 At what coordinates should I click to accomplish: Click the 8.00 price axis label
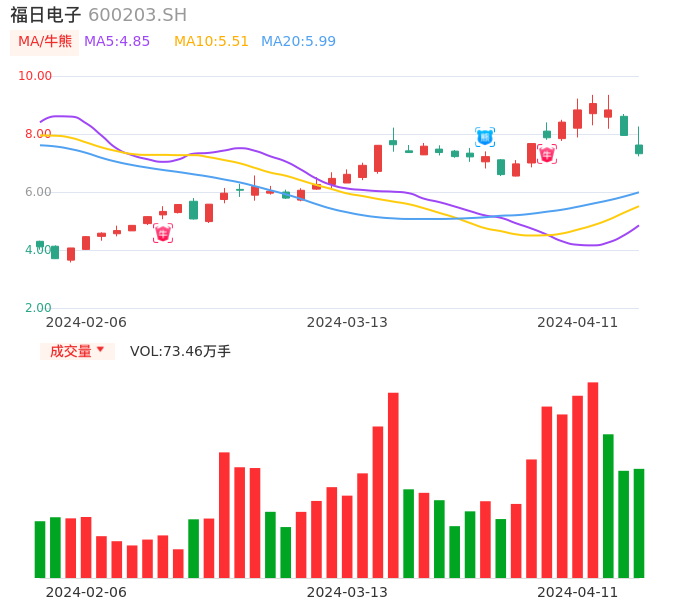coord(38,134)
